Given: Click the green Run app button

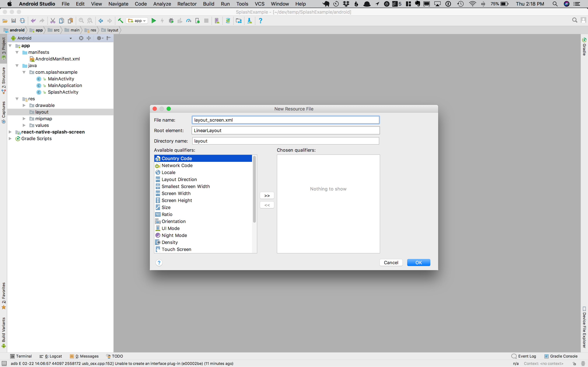Looking at the screenshot, I should (x=153, y=21).
